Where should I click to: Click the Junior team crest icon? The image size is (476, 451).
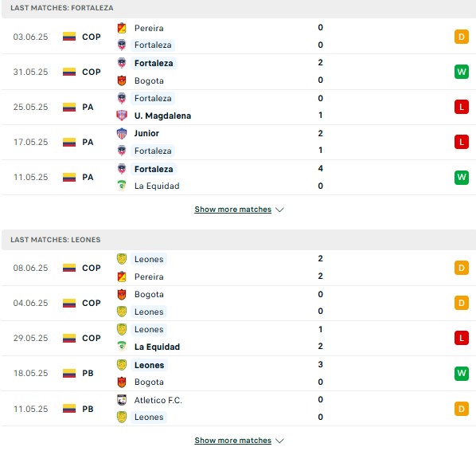[x=122, y=133]
